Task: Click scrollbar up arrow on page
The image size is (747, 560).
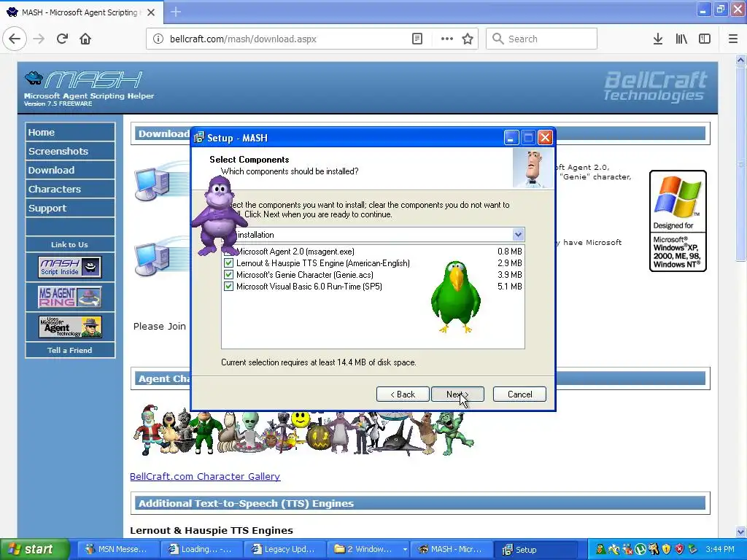Action: (x=740, y=60)
